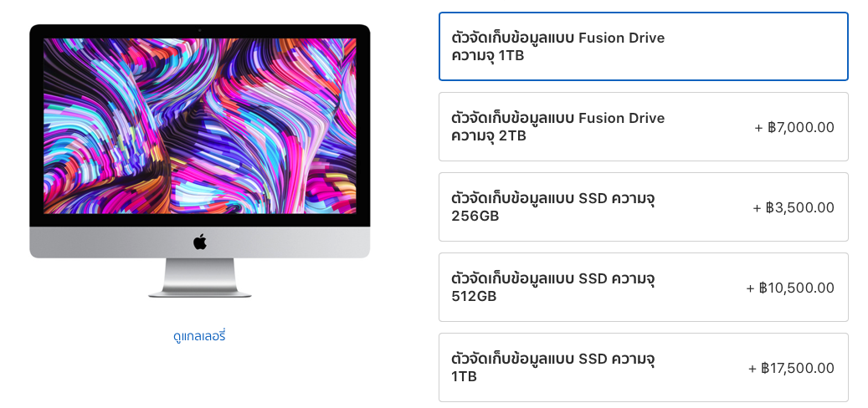
Task: Click the iMac aluminum stand
Action: (x=200, y=278)
